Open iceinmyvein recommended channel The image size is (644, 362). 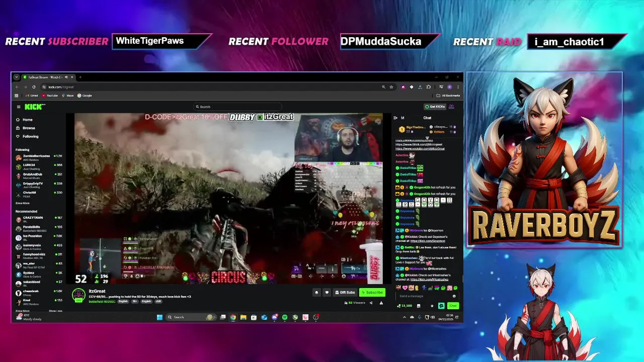coord(39,246)
